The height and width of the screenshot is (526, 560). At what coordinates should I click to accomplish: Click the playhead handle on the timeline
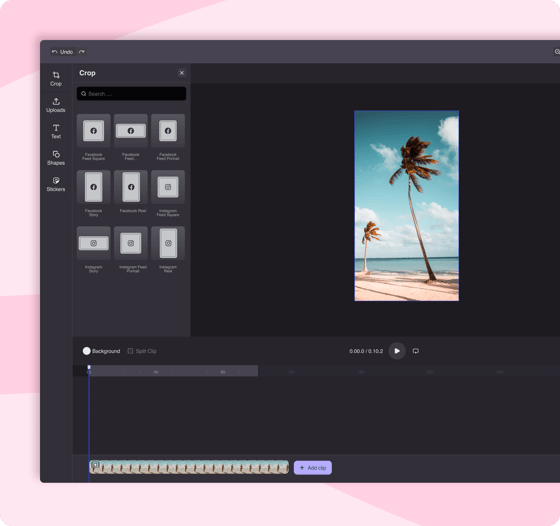[89, 367]
